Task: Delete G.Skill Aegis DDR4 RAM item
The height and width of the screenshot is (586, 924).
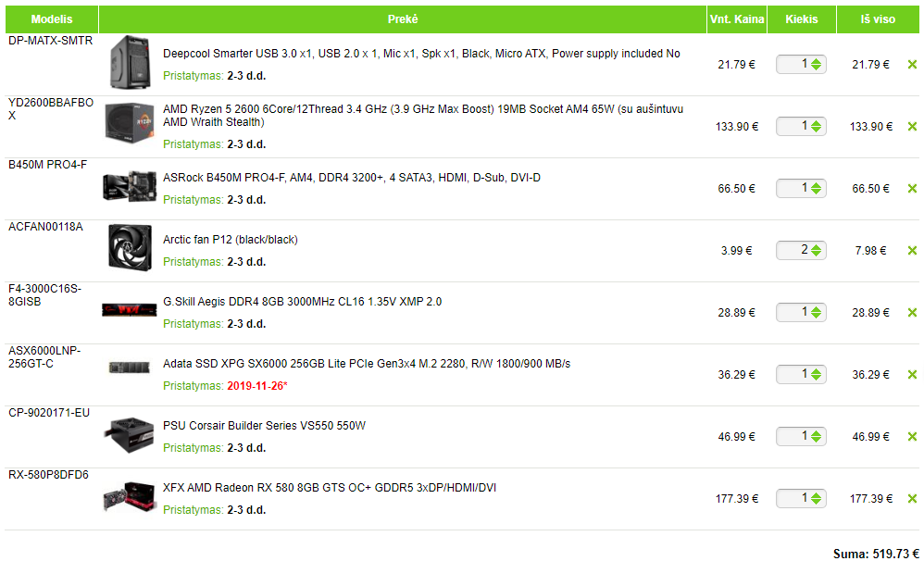Action: click(912, 313)
